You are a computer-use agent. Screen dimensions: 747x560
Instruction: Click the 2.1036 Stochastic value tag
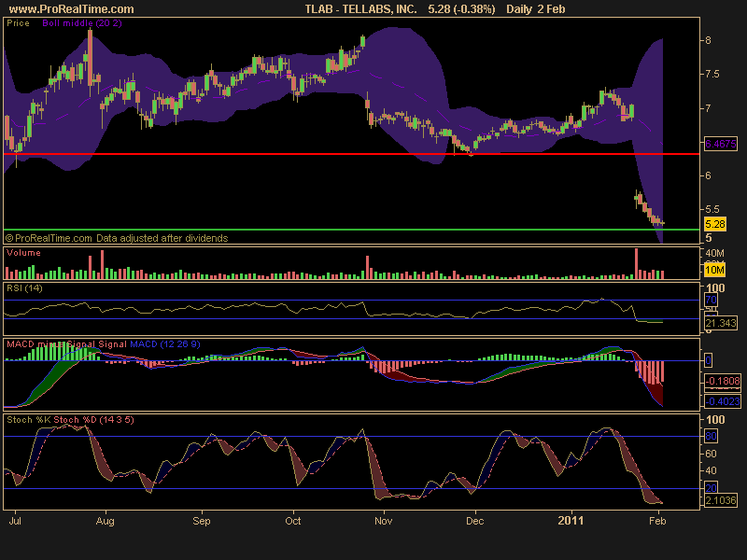click(721, 500)
